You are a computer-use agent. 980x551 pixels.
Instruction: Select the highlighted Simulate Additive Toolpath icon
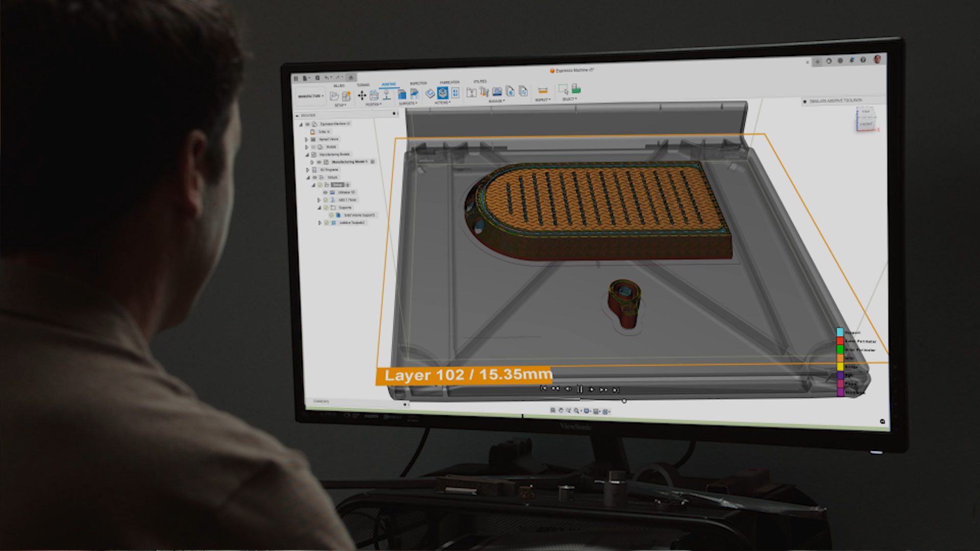point(442,93)
